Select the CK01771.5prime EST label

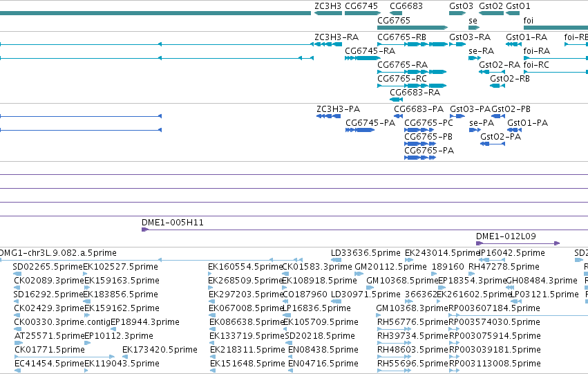[x=50, y=350]
